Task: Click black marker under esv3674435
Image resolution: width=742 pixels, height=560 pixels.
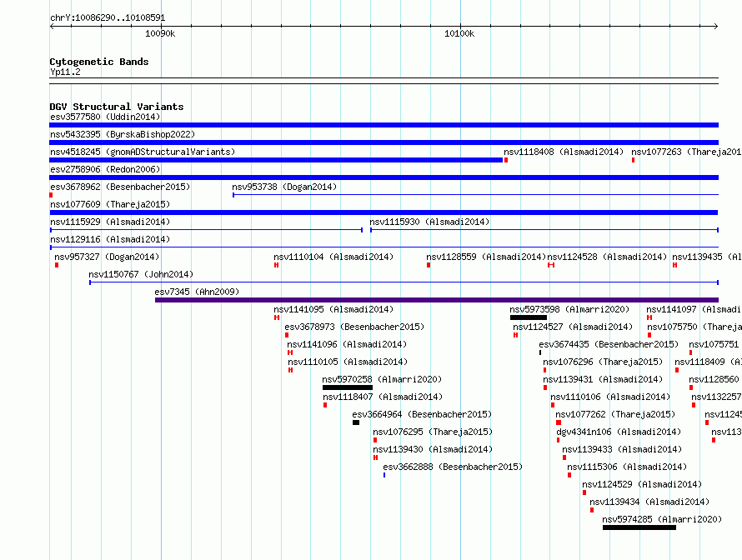Action: [540, 352]
